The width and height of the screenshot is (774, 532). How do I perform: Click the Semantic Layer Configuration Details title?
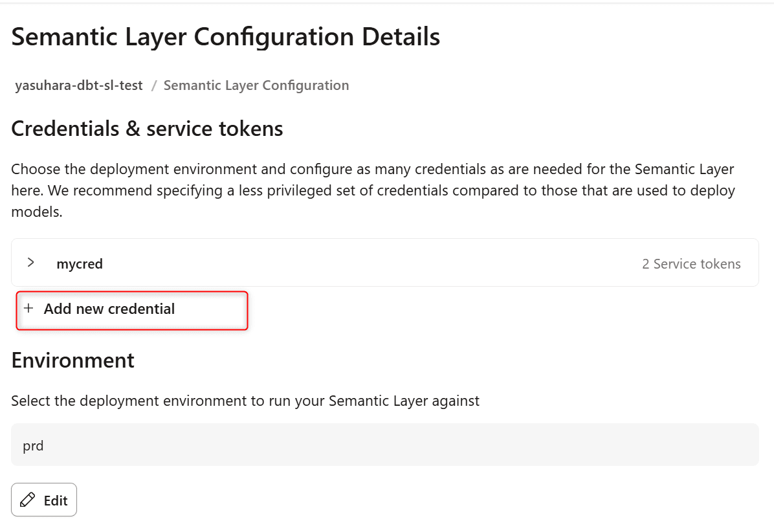pos(226,37)
